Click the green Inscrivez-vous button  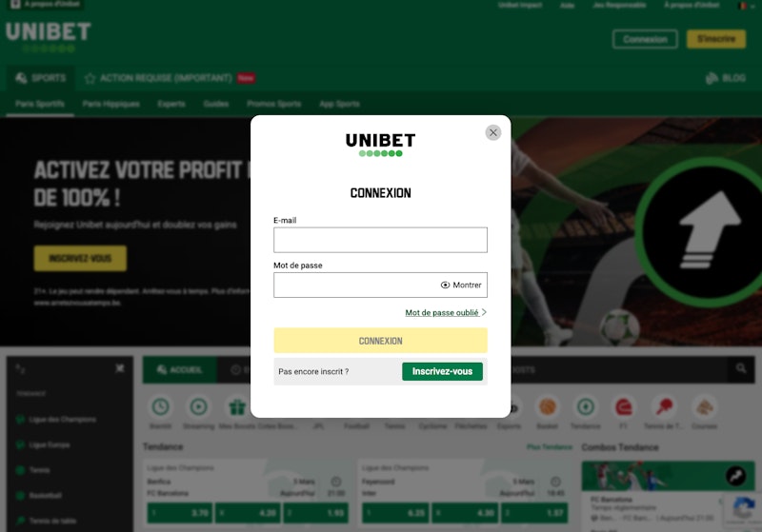click(x=442, y=371)
